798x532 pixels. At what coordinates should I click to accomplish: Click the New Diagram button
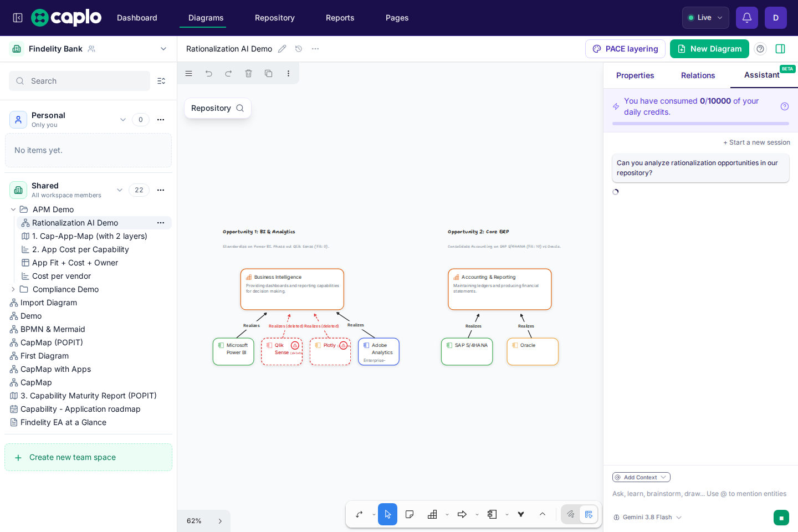tap(709, 49)
